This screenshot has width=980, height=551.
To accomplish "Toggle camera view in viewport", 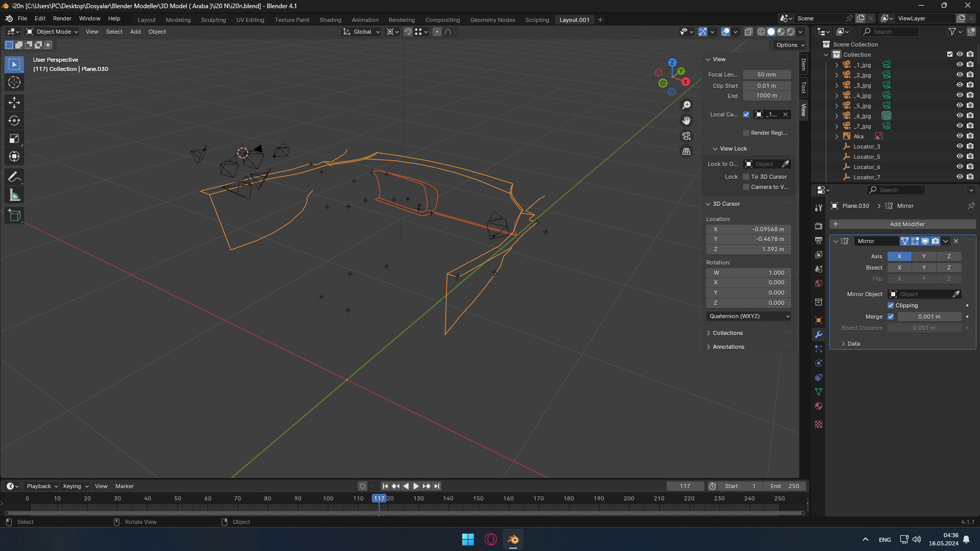I will click(x=686, y=136).
